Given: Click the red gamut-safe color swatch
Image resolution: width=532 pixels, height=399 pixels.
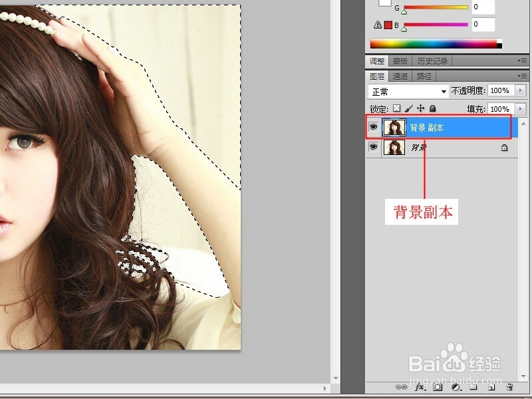Looking at the screenshot, I should point(388,25).
